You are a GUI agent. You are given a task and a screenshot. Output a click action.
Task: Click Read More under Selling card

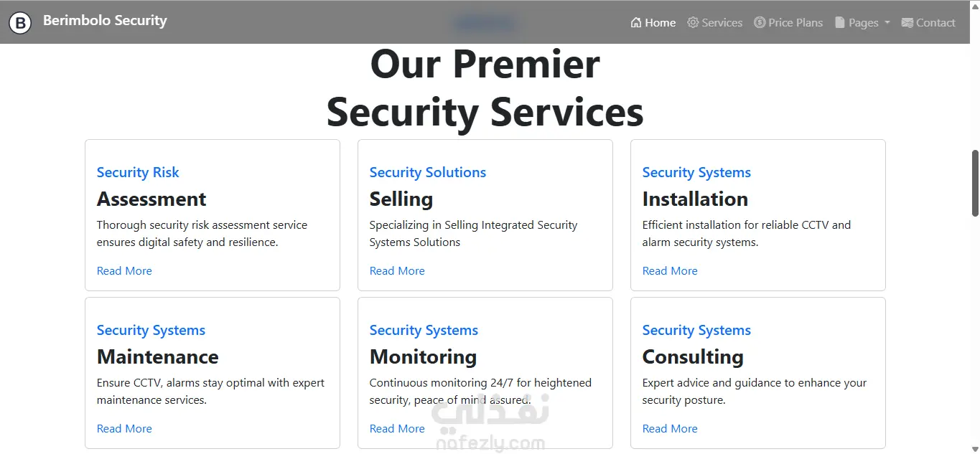(x=397, y=271)
